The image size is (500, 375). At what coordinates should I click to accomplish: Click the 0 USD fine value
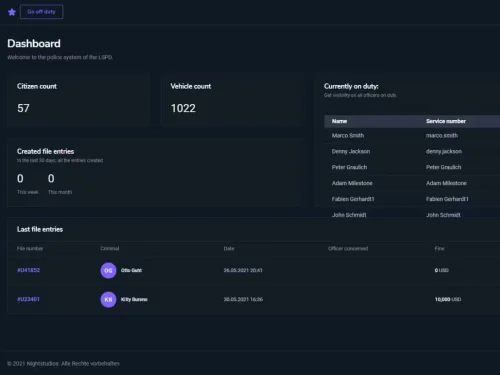pos(441,270)
